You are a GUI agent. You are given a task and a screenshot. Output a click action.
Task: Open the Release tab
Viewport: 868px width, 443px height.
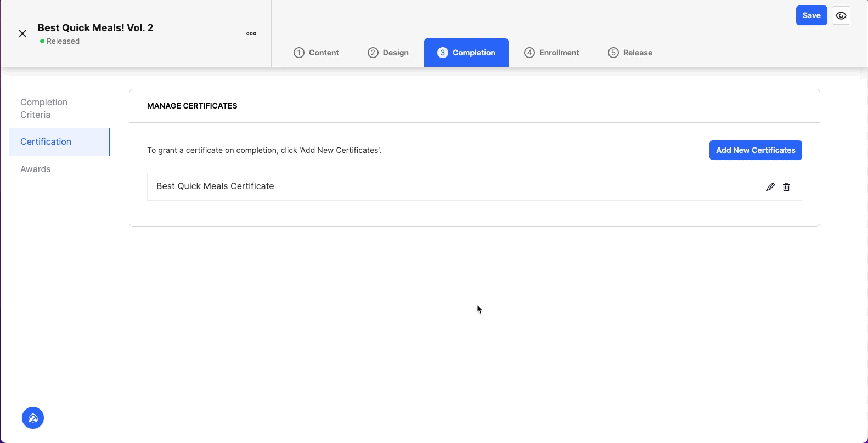coord(630,53)
